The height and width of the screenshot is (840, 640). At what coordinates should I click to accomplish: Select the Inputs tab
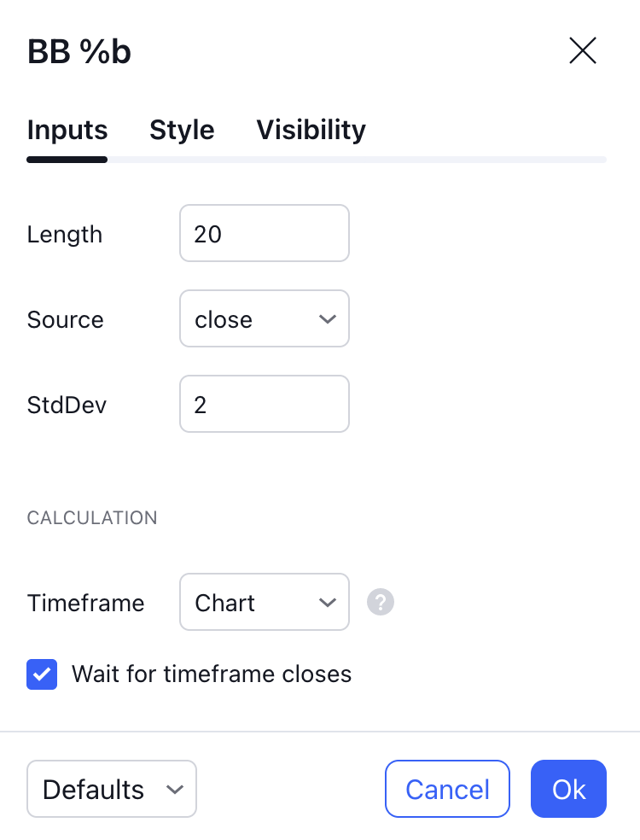(67, 130)
